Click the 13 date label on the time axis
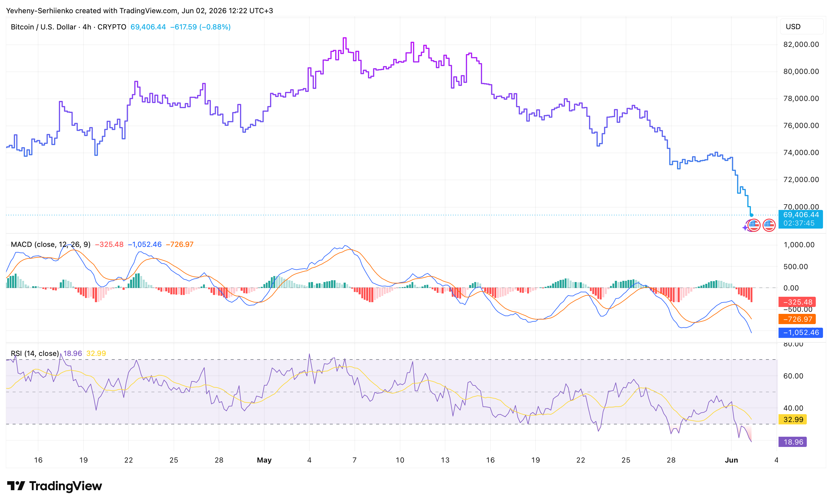This screenshot has height=504, width=832. coord(445,460)
